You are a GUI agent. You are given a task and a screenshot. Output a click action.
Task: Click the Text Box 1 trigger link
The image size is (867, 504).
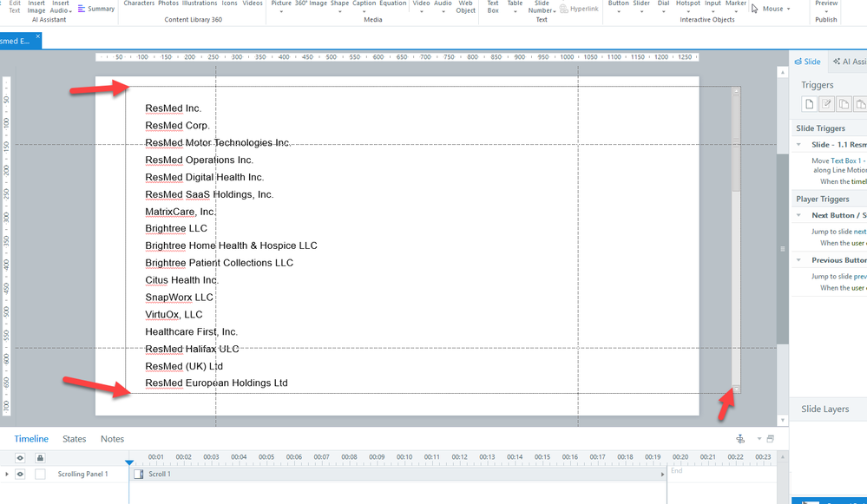(x=846, y=160)
